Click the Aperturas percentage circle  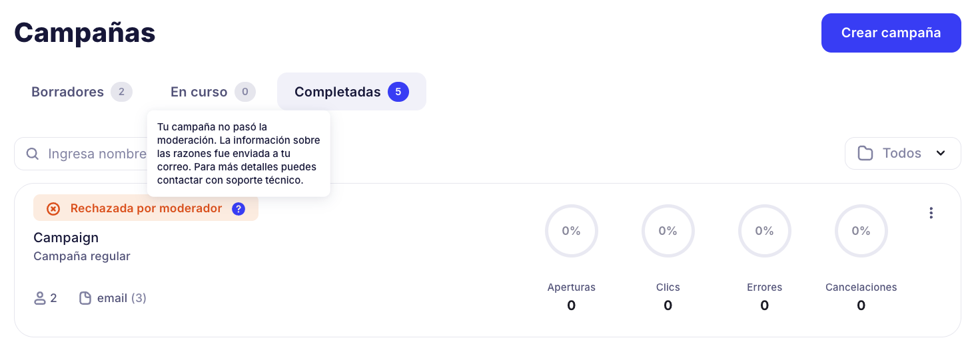pyautogui.click(x=571, y=231)
